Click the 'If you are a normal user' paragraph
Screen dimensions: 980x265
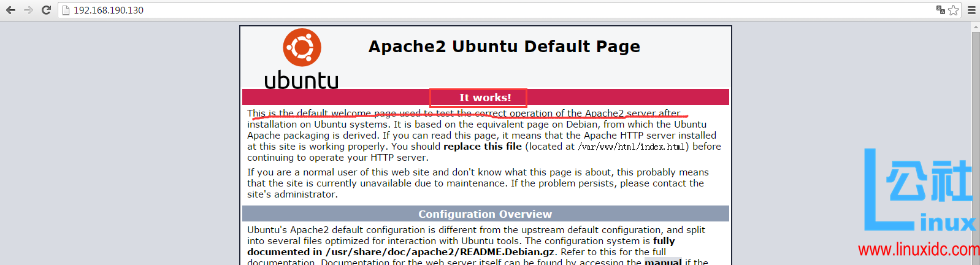click(x=478, y=183)
